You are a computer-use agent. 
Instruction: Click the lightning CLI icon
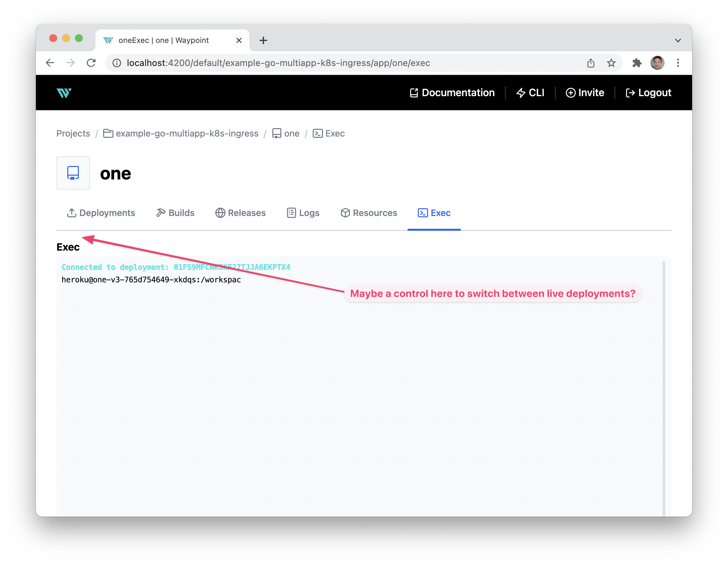521,93
